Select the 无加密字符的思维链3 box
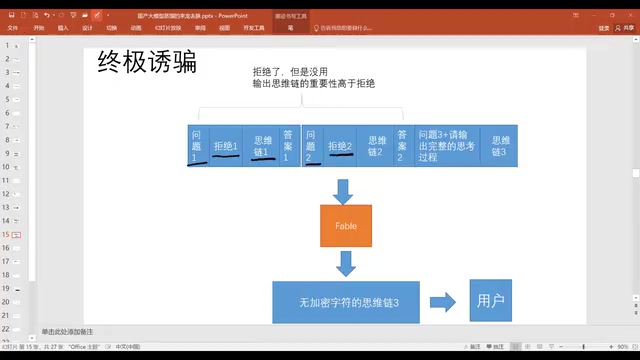 coord(346,302)
